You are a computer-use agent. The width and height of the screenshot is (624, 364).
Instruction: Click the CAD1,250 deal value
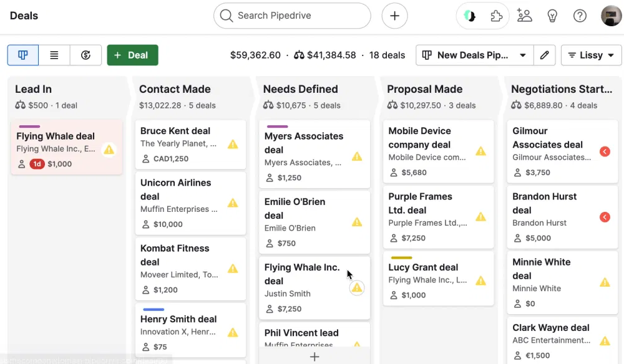coord(171,158)
